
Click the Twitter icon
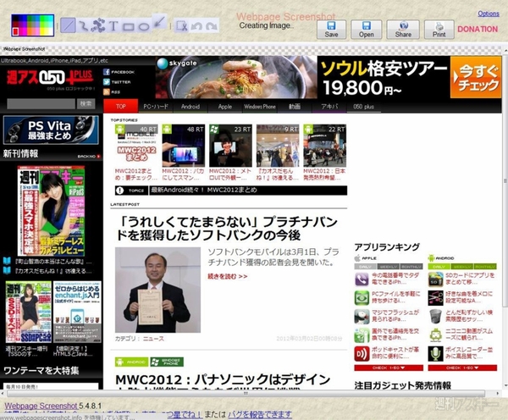pyautogui.click(x=107, y=82)
